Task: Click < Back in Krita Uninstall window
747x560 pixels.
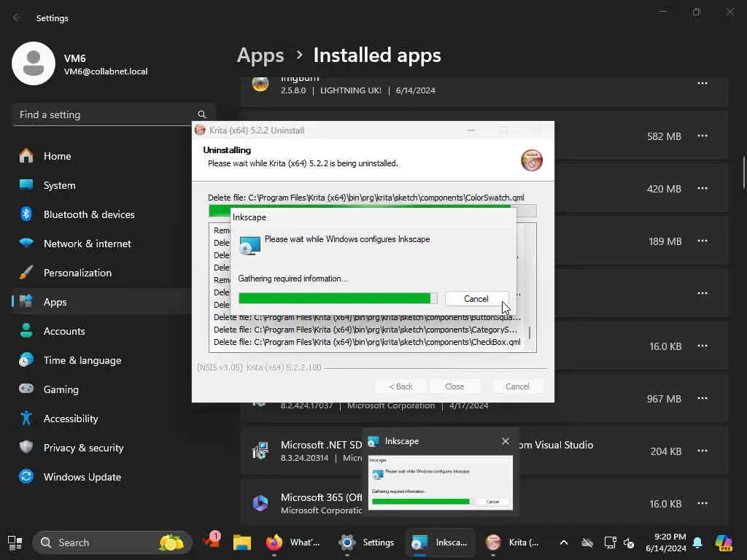Action: tap(400, 386)
